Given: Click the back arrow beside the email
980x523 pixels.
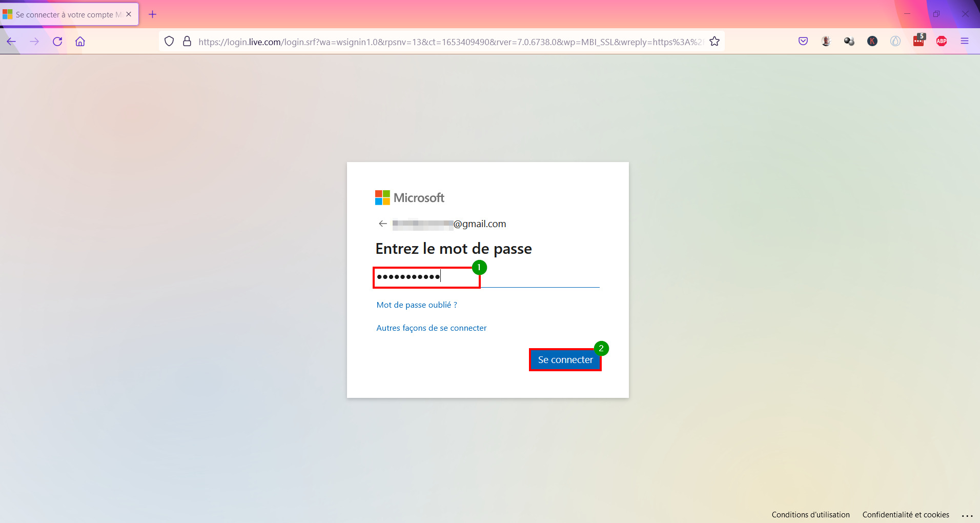Looking at the screenshot, I should pos(383,224).
